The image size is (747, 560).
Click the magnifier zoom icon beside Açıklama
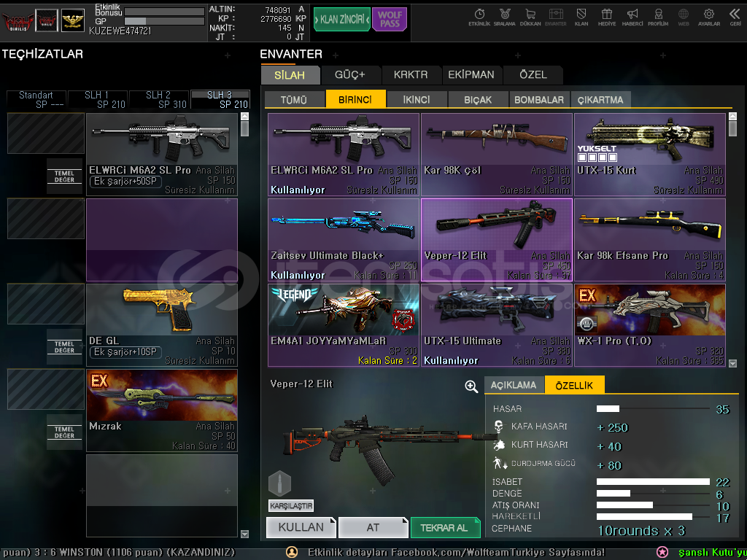click(x=471, y=386)
